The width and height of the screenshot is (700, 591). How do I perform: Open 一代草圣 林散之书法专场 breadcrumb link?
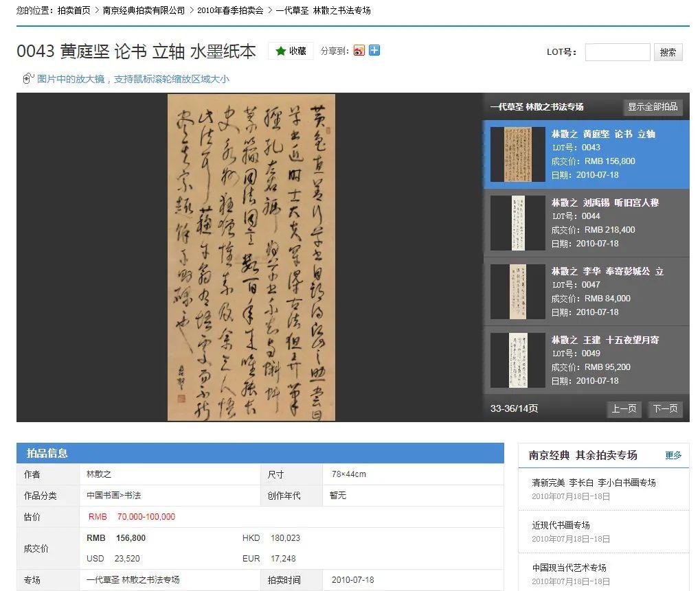tap(324, 10)
